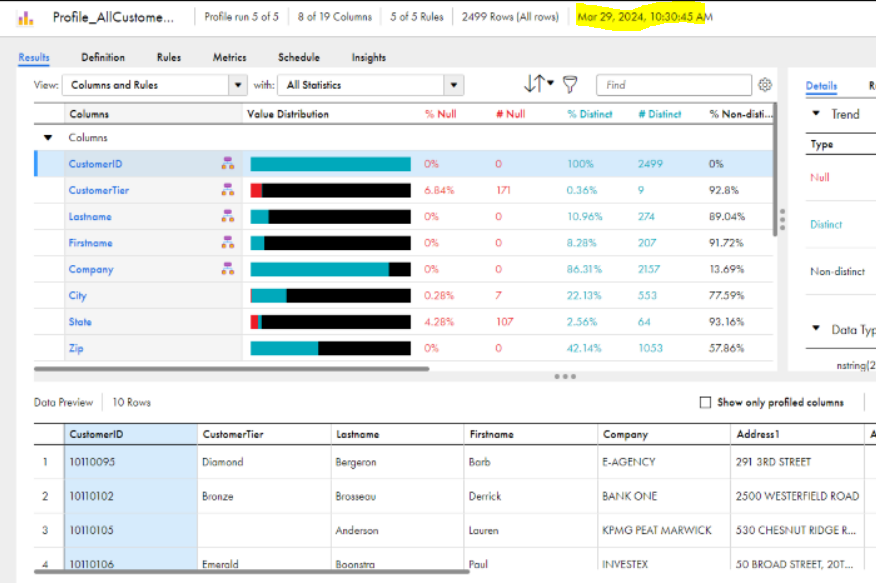The width and height of the screenshot is (876, 583).
Task: Click the Value Distribution column header
Action: [288, 114]
